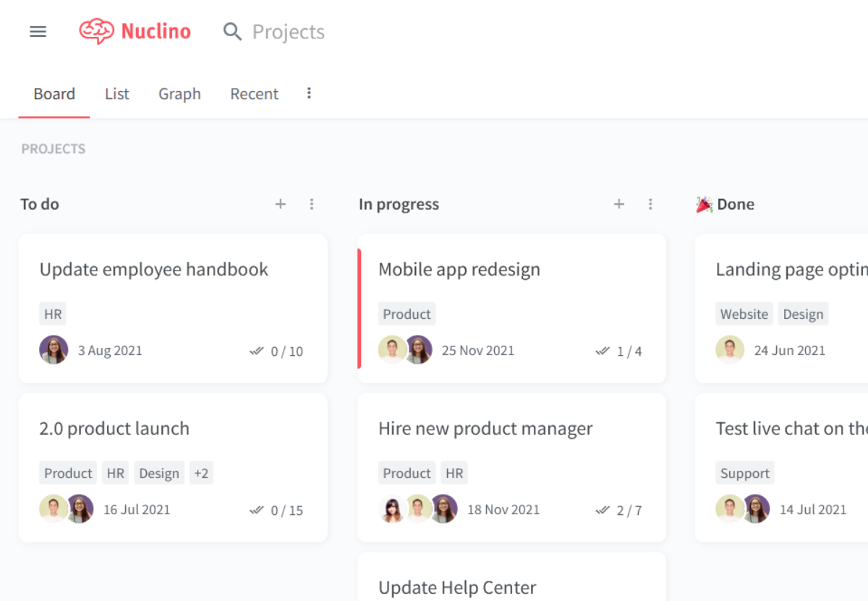Open the Update employee handbook card
Screen dimensions: 868x601
point(173,308)
